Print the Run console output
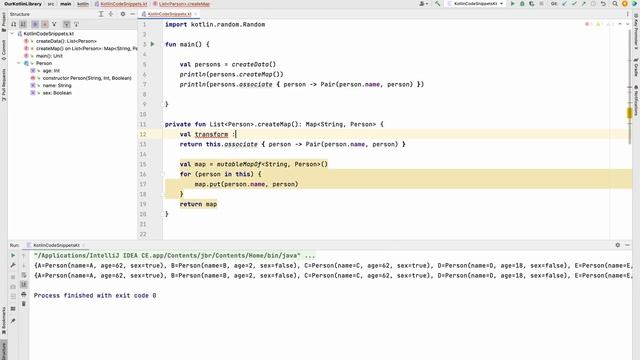 [24, 294]
